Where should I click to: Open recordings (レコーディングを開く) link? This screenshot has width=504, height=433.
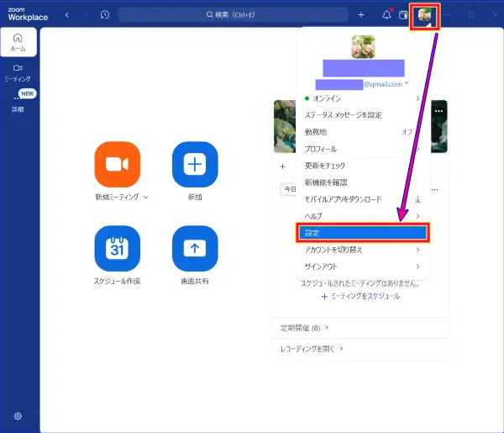[x=312, y=349]
